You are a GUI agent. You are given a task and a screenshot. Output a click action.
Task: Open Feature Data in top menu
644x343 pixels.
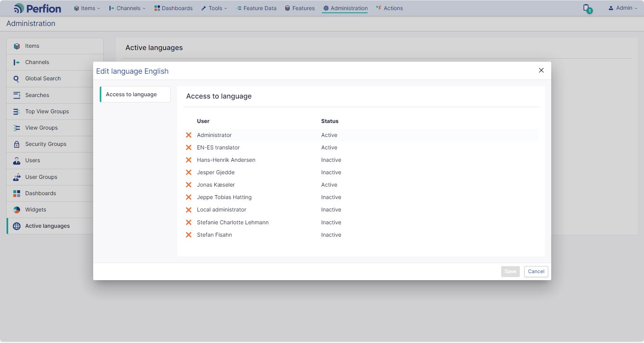(257, 8)
